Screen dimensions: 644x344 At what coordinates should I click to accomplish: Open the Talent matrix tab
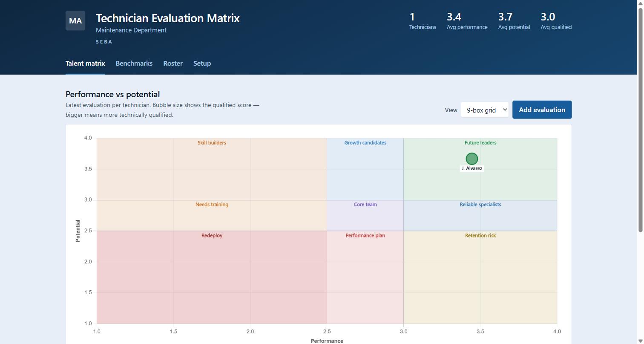point(85,63)
